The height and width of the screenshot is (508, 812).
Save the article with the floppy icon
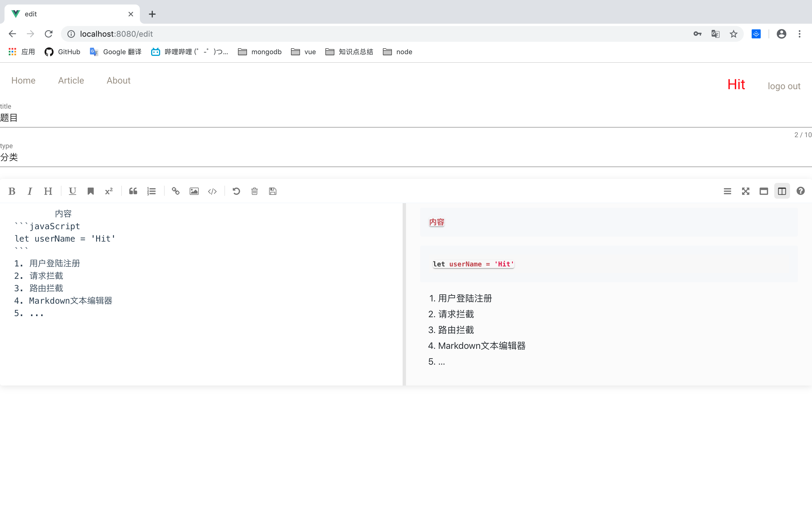(273, 191)
